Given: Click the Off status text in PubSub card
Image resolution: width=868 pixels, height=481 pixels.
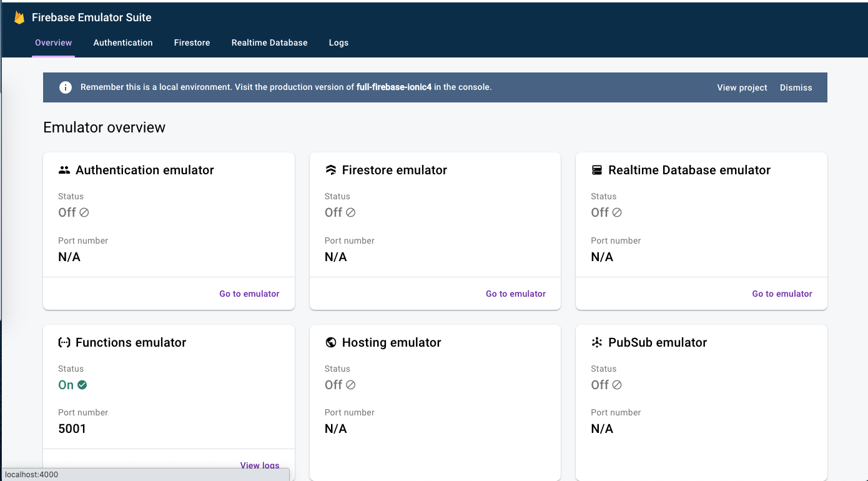Looking at the screenshot, I should 599,385.
